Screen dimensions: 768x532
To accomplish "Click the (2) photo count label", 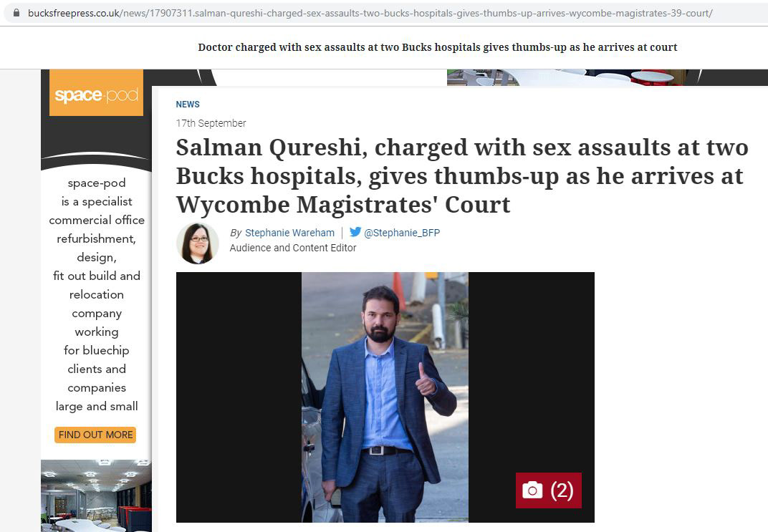I will click(562, 490).
